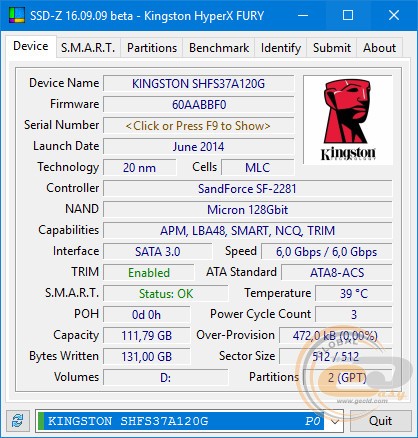This screenshot has width=418, height=438.
Task: Click the NAND value Micron 128Gbit
Action: (247, 210)
